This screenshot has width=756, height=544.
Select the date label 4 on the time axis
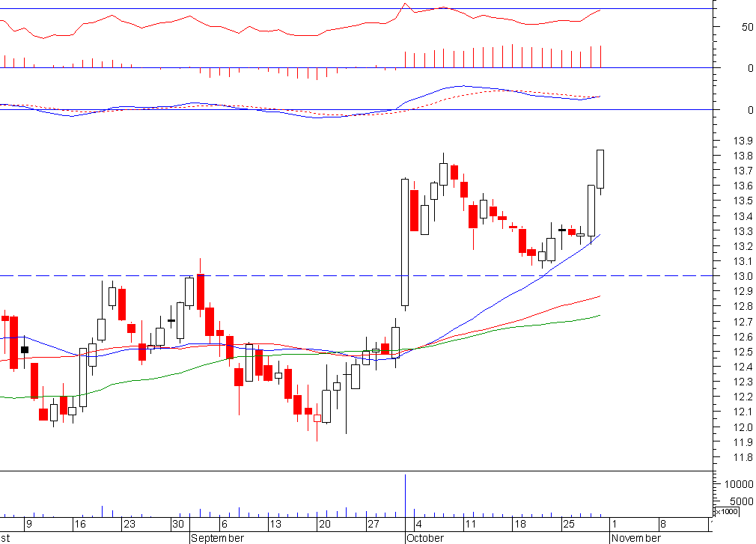[x=419, y=524]
